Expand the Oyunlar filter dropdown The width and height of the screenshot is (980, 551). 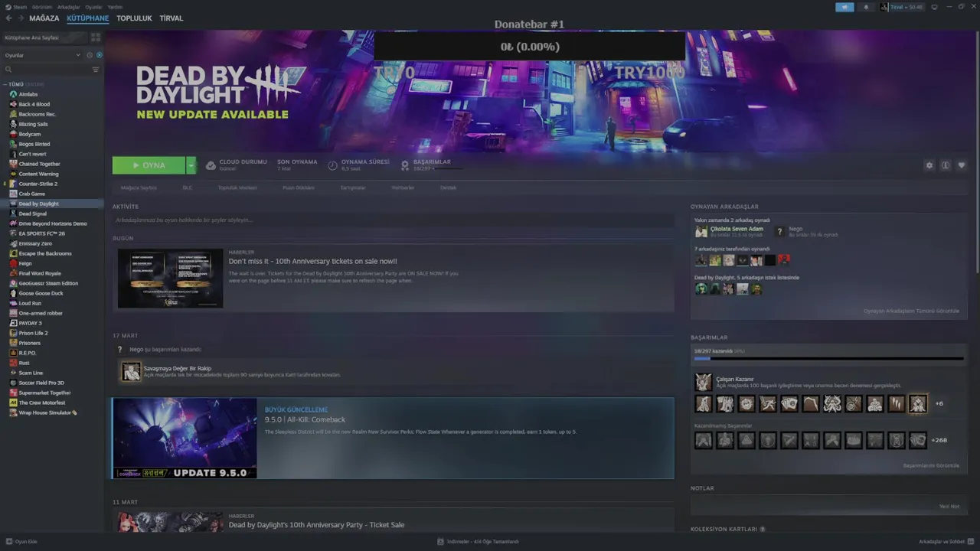click(42, 55)
